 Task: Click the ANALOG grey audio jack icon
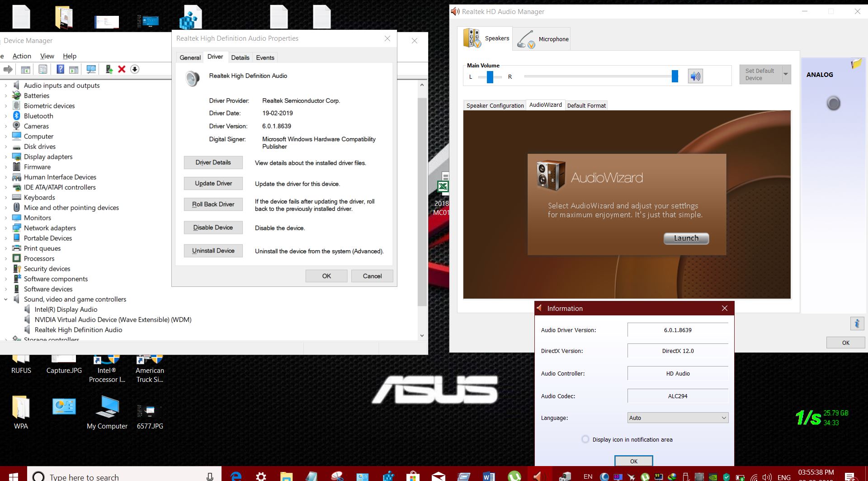click(x=833, y=104)
